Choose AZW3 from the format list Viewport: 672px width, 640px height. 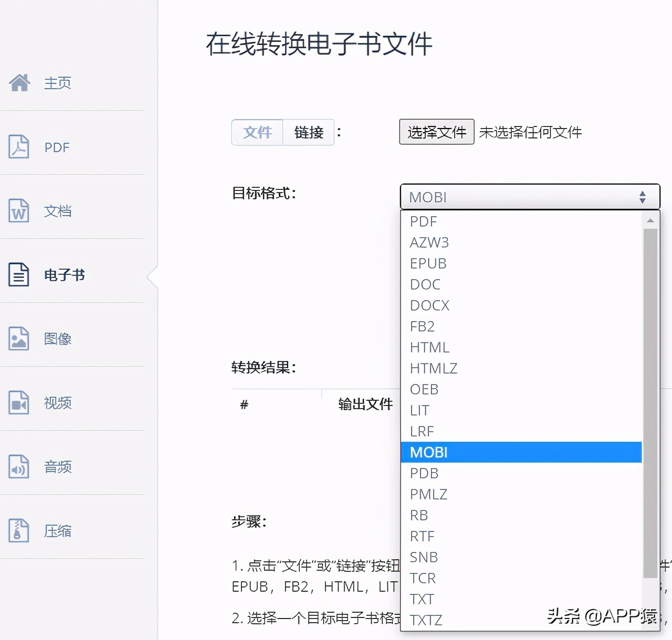coord(429,242)
